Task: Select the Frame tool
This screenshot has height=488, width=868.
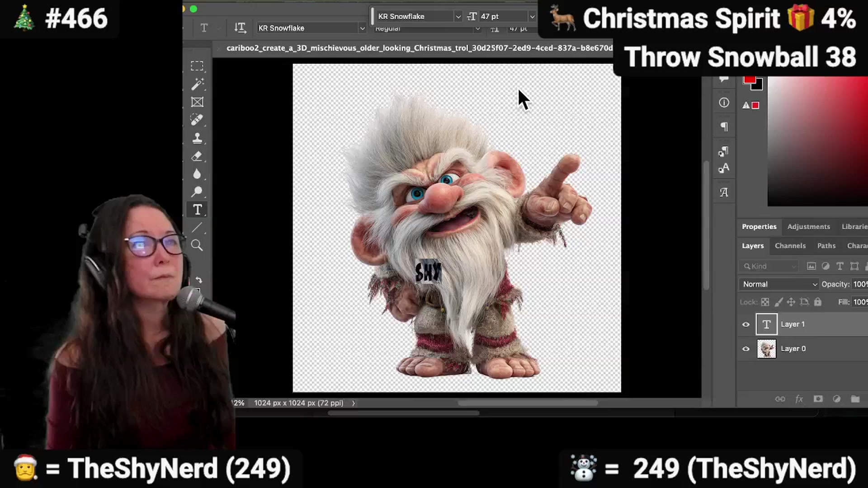Action: click(197, 102)
